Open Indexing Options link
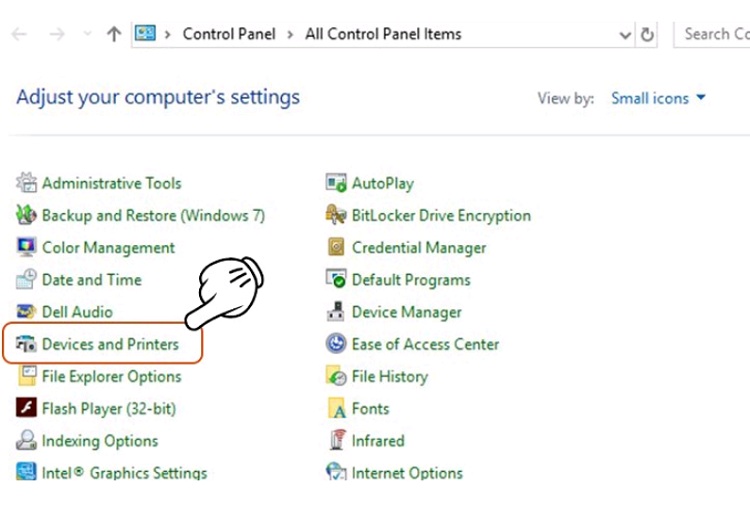 tap(100, 441)
